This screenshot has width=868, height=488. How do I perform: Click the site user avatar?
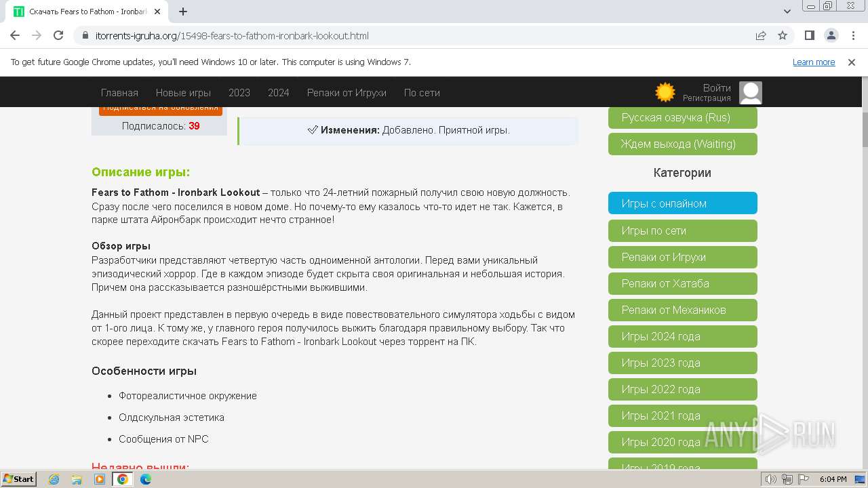click(751, 93)
